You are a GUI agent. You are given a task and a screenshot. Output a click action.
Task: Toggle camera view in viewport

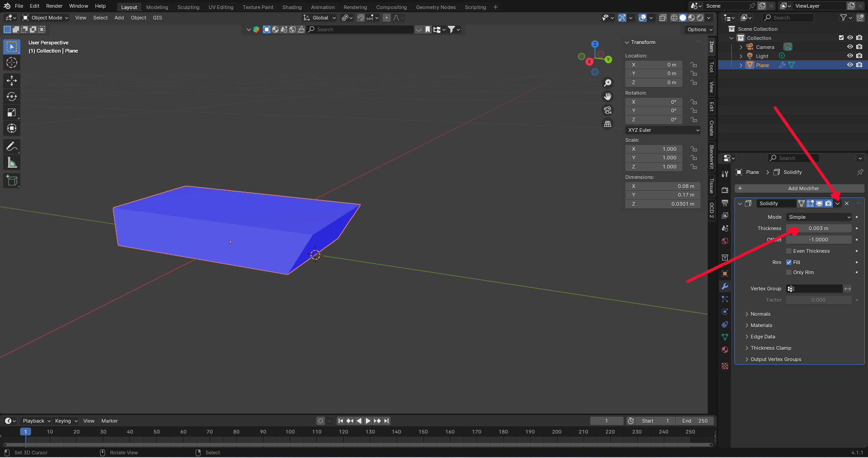pyautogui.click(x=608, y=110)
